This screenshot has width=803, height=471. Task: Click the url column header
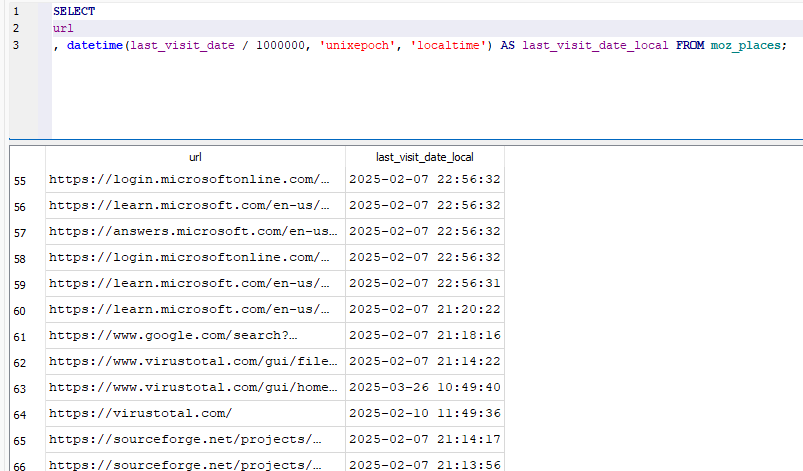click(x=195, y=157)
